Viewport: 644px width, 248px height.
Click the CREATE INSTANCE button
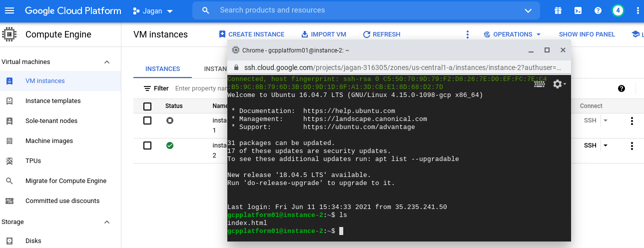252,34
